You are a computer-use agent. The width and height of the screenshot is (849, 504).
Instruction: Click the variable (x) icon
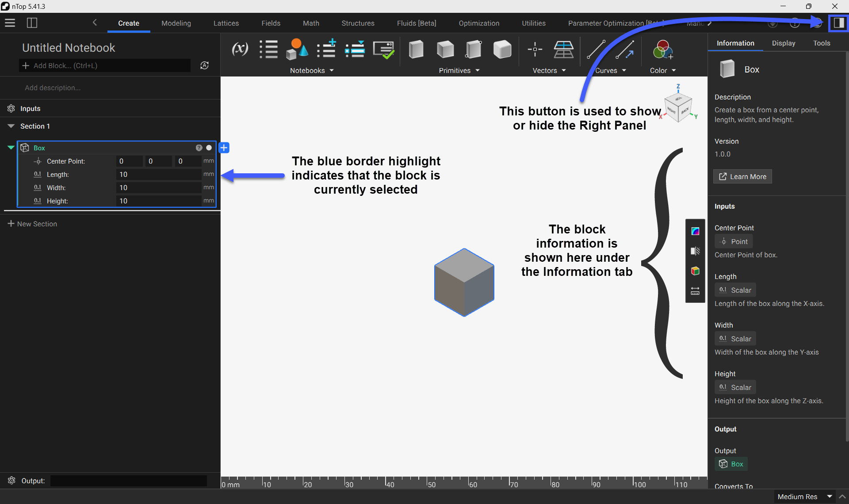[240, 49]
